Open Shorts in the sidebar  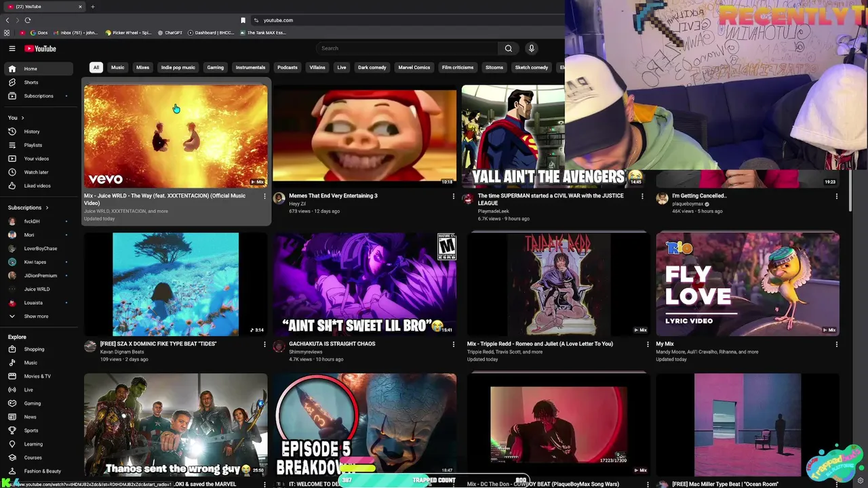click(39, 82)
